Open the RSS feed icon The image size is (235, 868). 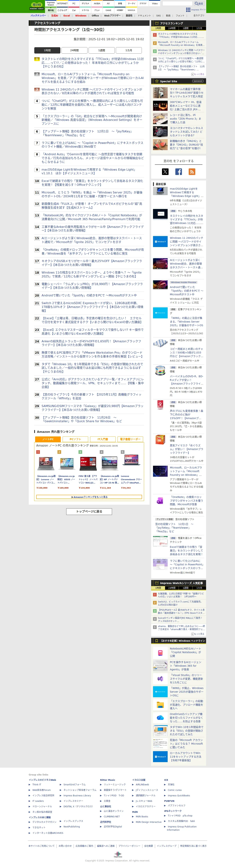pos(192,172)
